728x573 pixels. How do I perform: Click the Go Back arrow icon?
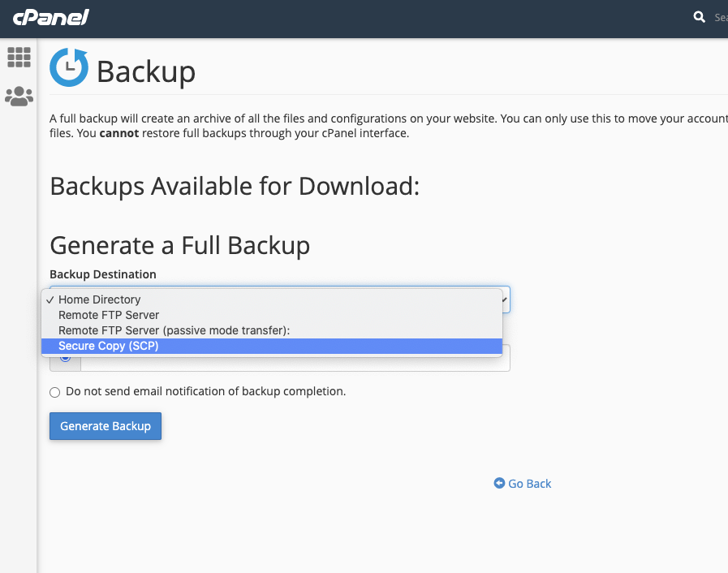(x=499, y=483)
